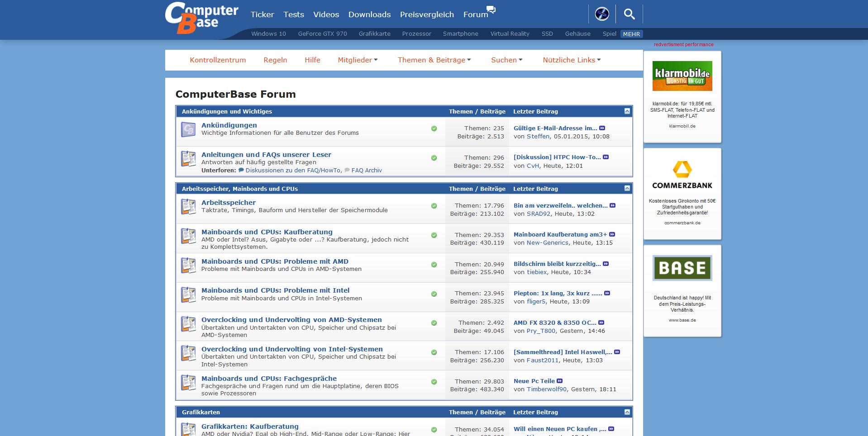Open the Preisvergleich section
Viewport: 868px width, 436px height.
(x=427, y=14)
